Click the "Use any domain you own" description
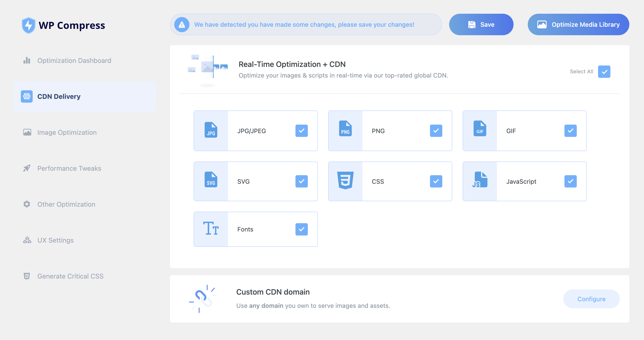 pos(313,305)
